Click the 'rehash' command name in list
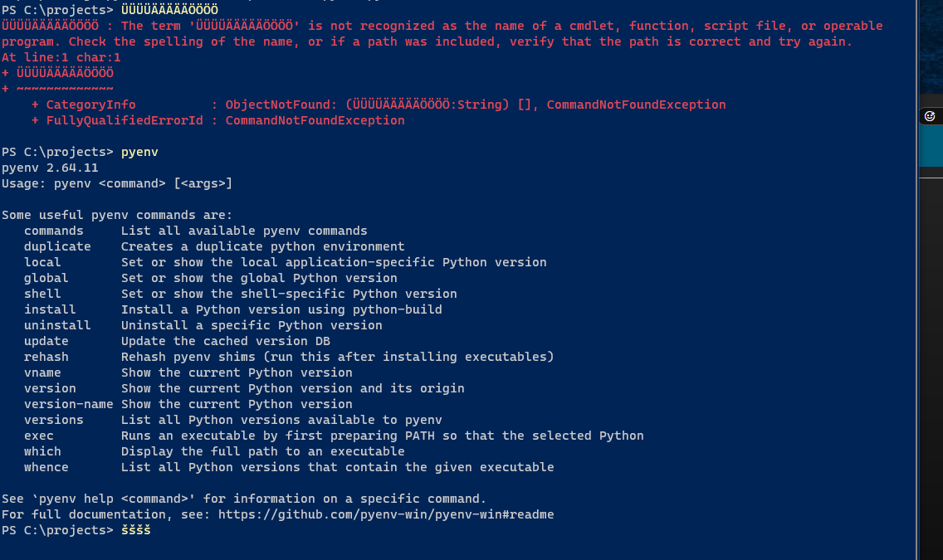Screen dimensions: 943x560 click(x=46, y=357)
